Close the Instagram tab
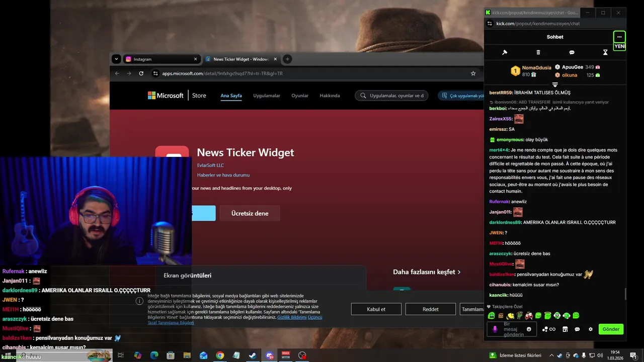 (195, 59)
